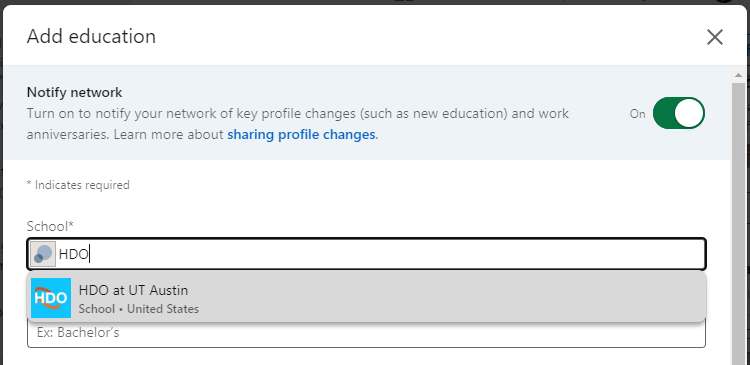Click the Notify network heading
The height and width of the screenshot is (365, 750).
[75, 92]
